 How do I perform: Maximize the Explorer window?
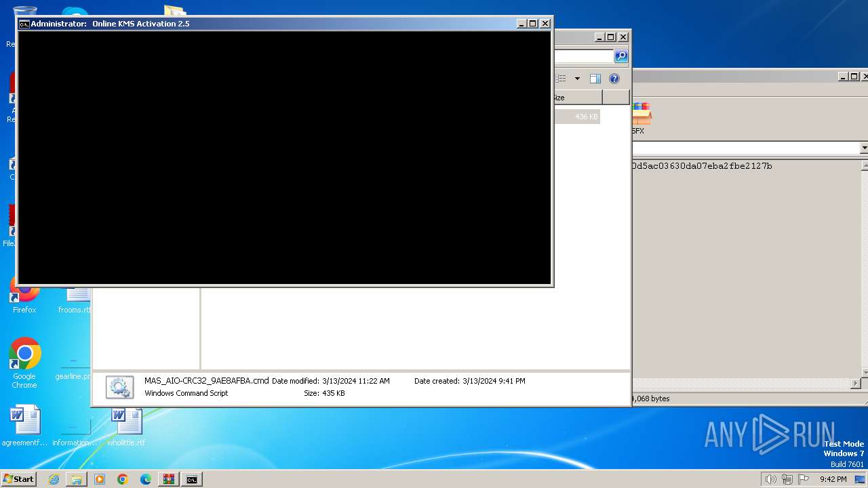tap(611, 37)
